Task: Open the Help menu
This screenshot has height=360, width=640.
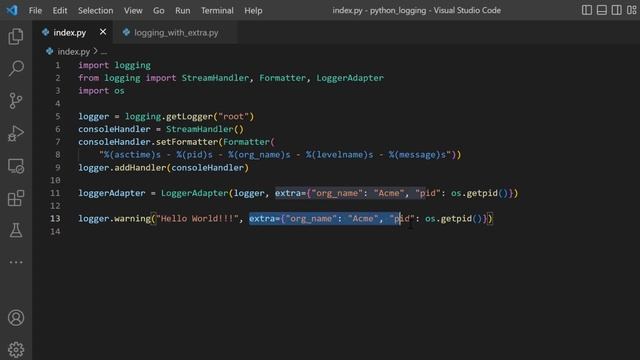Action: coord(253,11)
